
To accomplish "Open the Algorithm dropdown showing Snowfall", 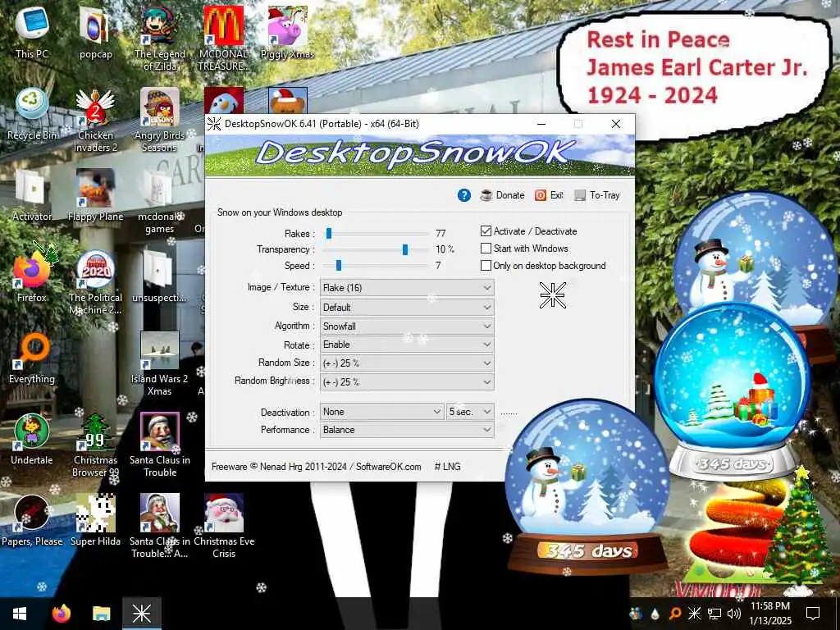I will (x=407, y=326).
